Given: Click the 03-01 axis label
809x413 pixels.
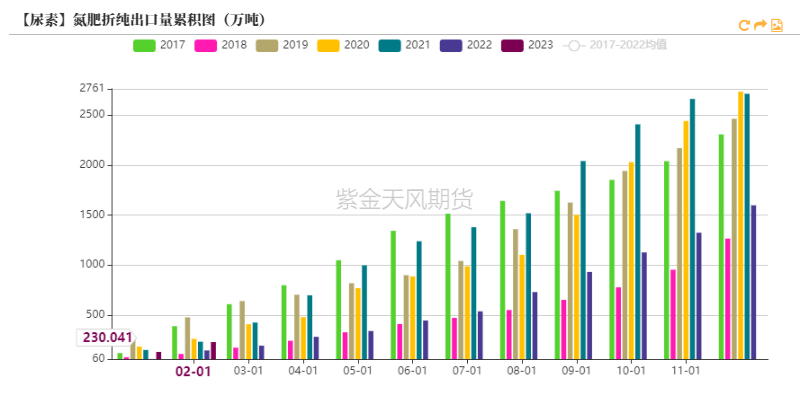Looking at the screenshot, I should [248, 371].
